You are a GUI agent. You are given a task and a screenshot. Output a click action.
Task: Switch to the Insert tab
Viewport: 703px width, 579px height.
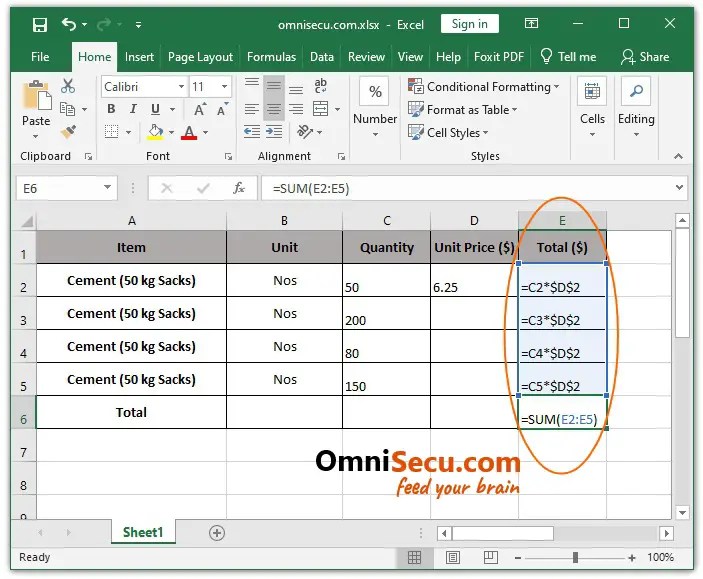[139, 57]
